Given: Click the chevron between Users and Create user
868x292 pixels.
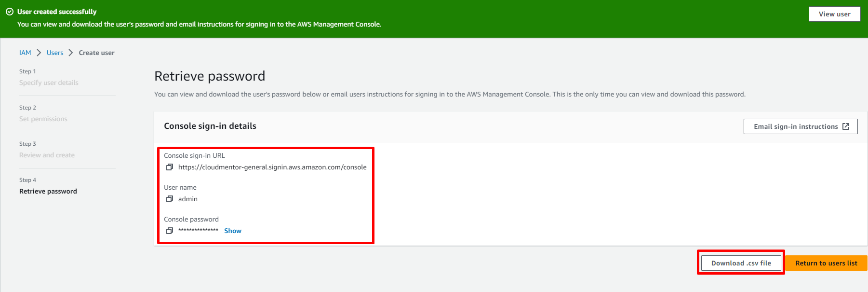Looking at the screenshot, I should pos(71,53).
